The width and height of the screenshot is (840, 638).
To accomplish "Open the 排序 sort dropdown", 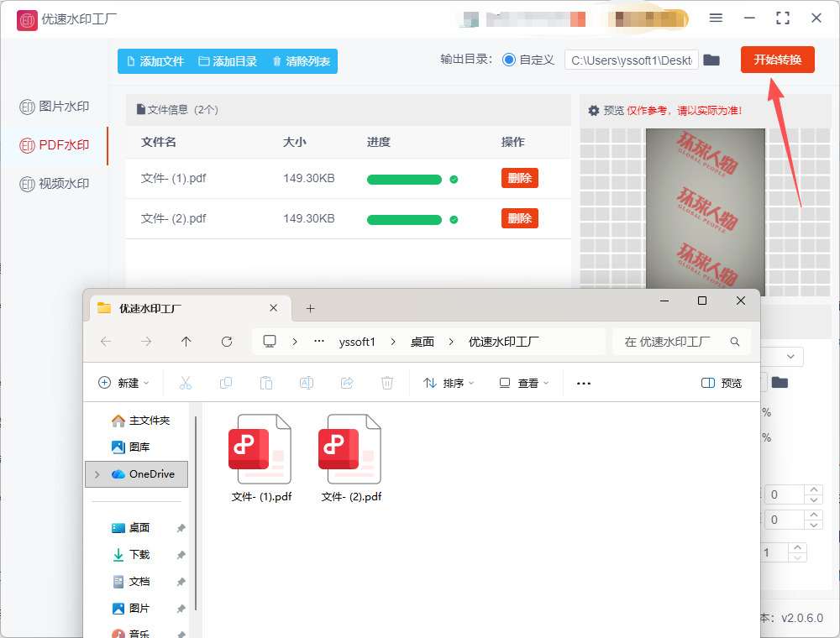I will (449, 384).
